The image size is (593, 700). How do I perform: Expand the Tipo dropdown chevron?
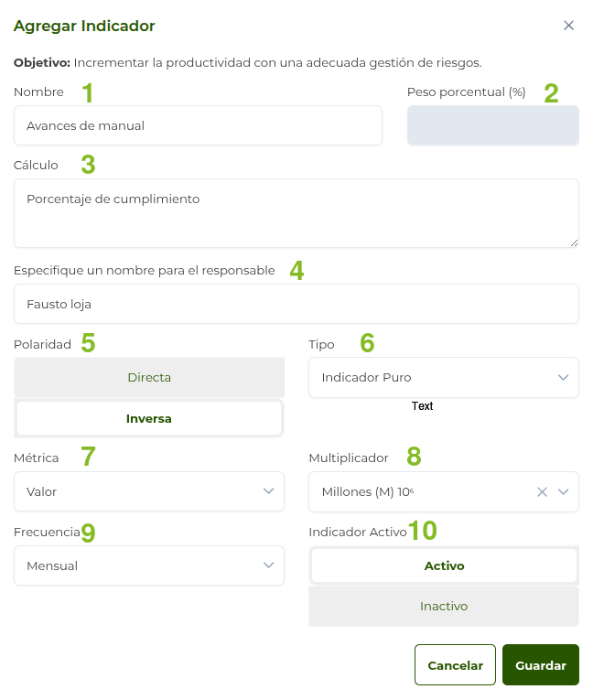(563, 377)
